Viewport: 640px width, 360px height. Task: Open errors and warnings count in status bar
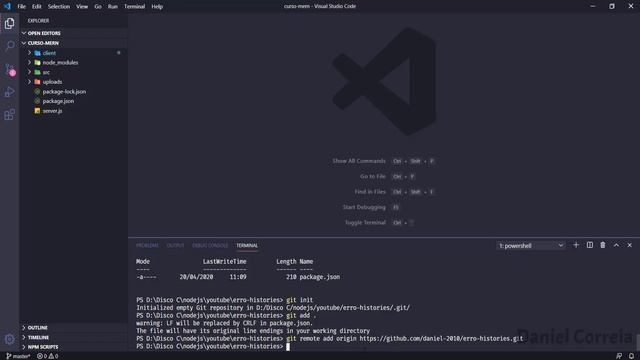[x=47, y=356]
